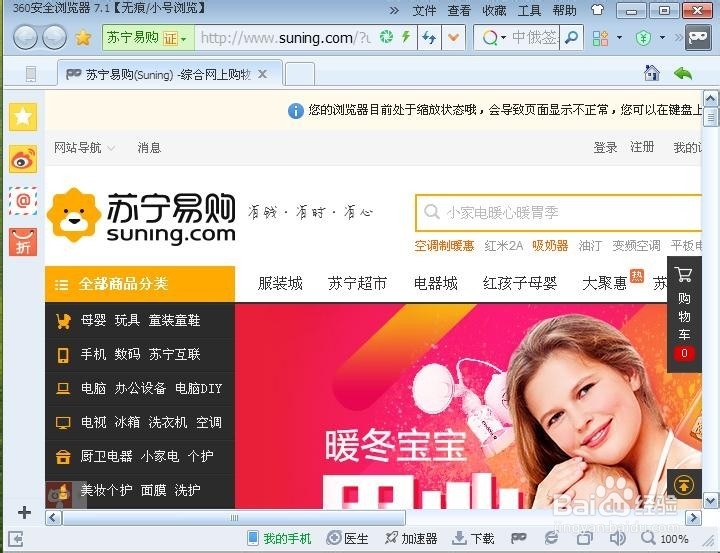Click the search magnifier button in toolbar

click(x=571, y=37)
